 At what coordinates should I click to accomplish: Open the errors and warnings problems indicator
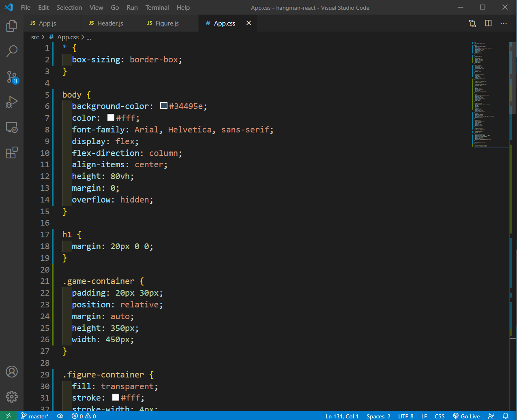click(x=84, y=416)
